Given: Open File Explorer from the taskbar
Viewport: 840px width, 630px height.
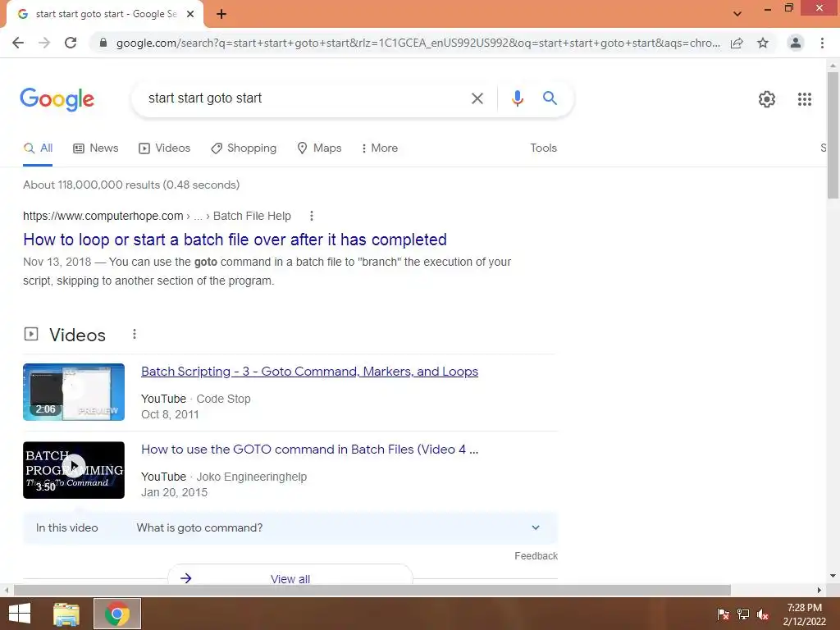Looking at the screenshot, I should pos(66,614).
